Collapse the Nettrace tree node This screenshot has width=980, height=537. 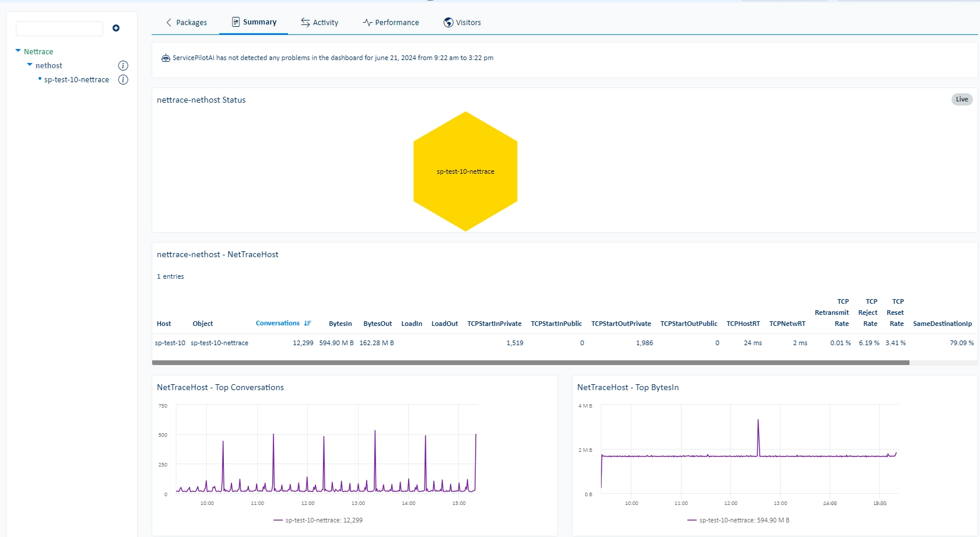(18, 51)
